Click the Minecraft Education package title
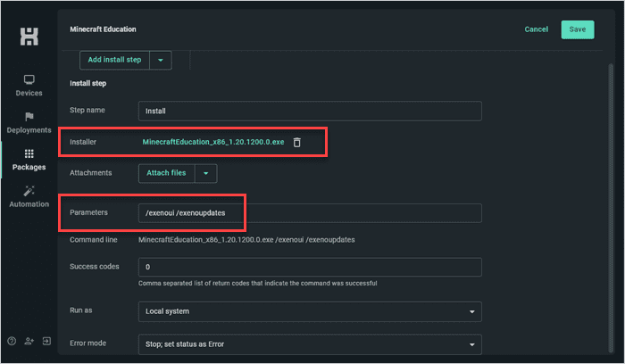The height and width of the screenshot is (364, 625). pos(103,29)
